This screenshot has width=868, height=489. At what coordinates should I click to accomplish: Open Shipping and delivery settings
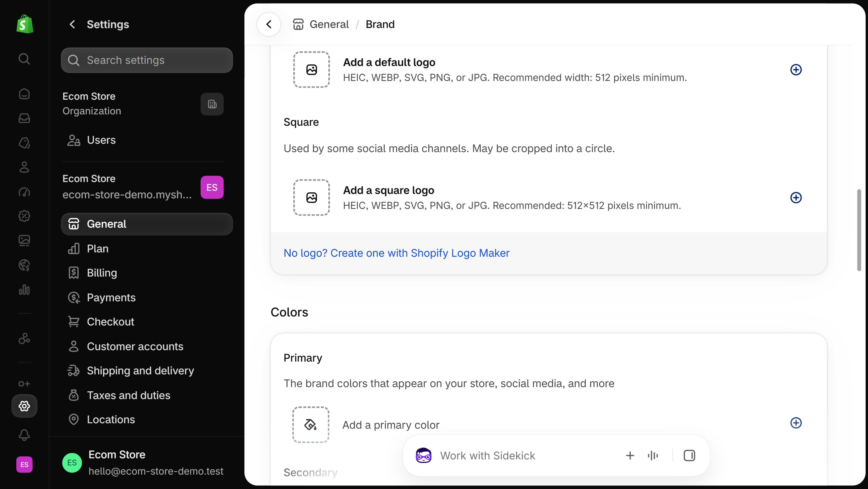(147, 371)
